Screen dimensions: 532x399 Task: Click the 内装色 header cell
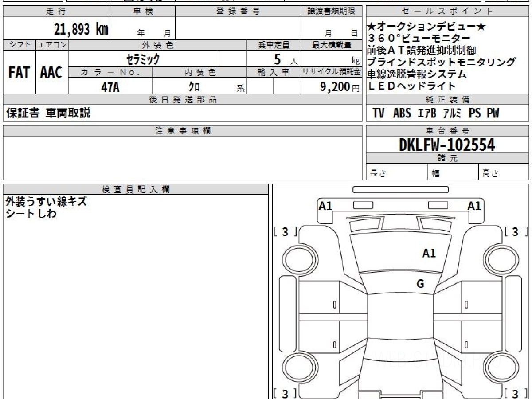click(199, 73)
